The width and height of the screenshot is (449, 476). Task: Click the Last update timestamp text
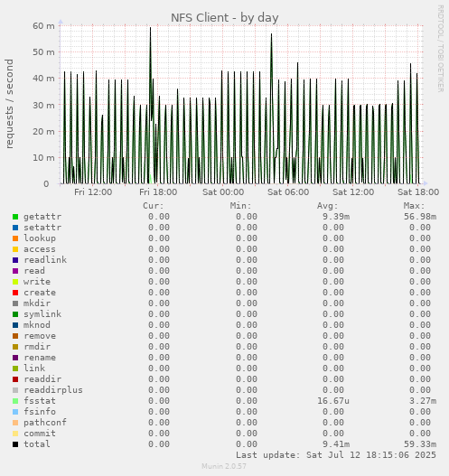pyautogui.click(x=336, y=455)
